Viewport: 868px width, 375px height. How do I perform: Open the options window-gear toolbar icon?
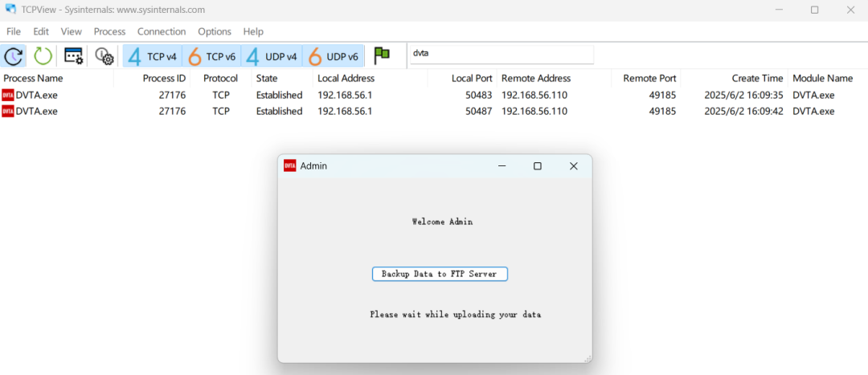(x=74, y=56)
